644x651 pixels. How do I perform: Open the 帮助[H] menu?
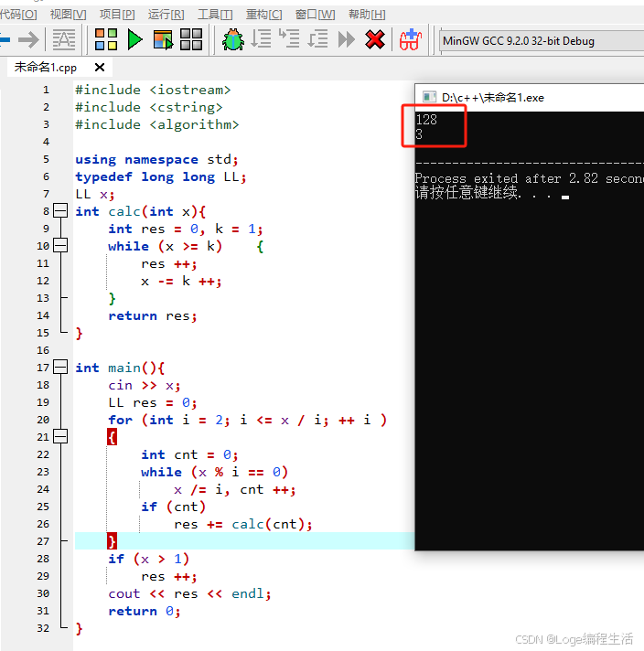(367, 15)
